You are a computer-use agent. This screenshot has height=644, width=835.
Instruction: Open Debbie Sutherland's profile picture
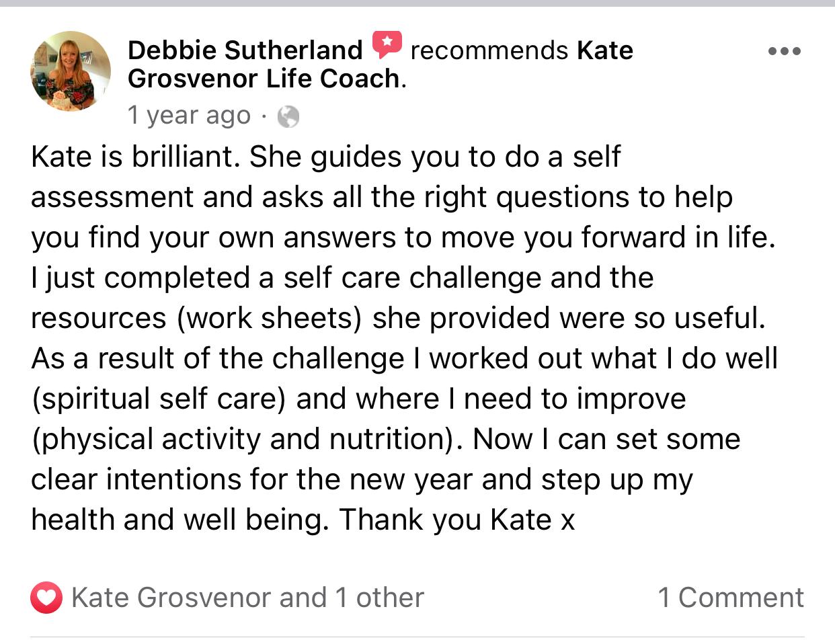pos(71,71)
